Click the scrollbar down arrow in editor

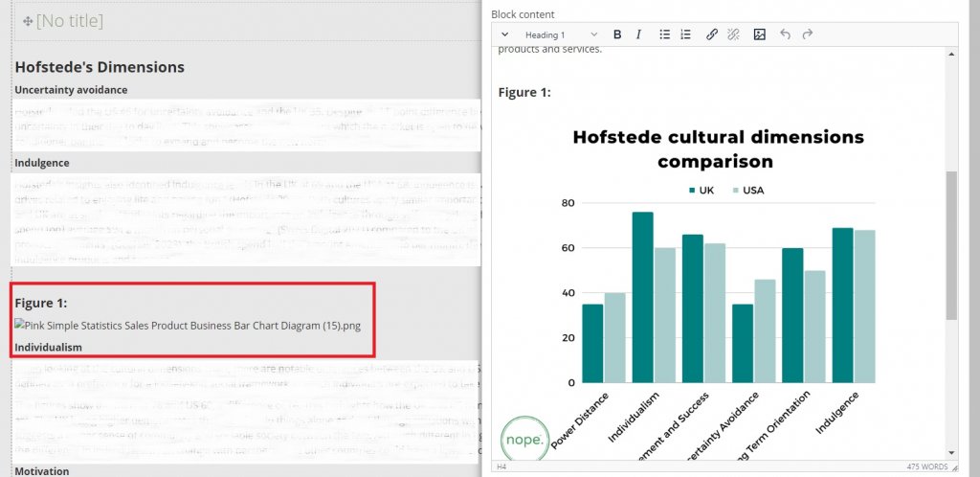pos(950,451)
